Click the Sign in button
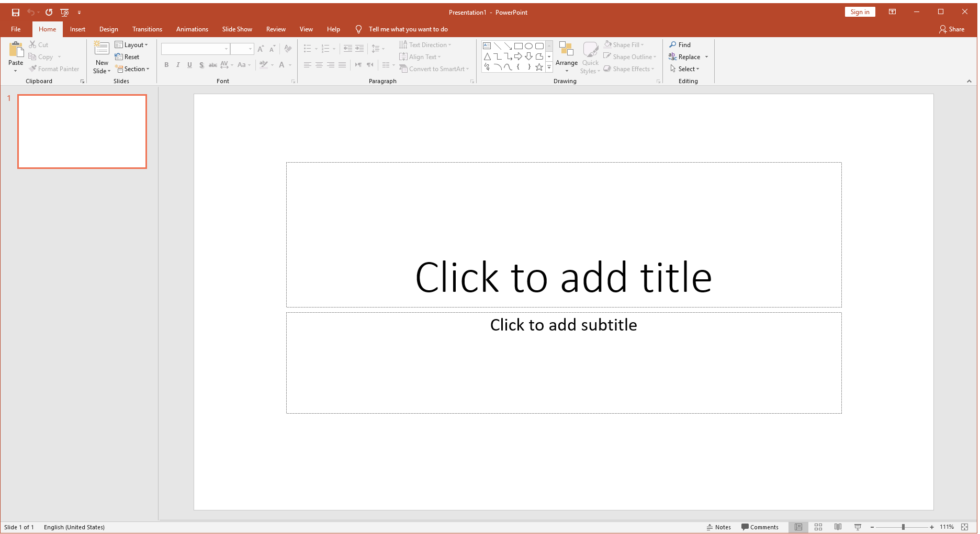Viewport: 980px width, 534px height. point(860,12)
